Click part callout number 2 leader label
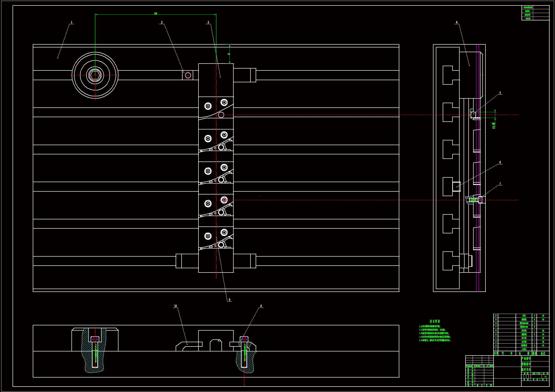Viewport: 555px width, 392px height. (x=162, y=22)
